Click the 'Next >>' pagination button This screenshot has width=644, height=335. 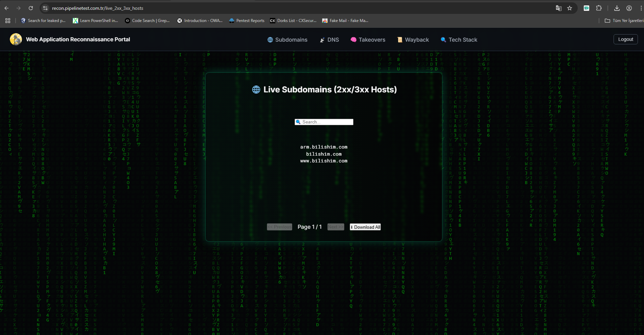pyautogui.click(x=336, y=227)
